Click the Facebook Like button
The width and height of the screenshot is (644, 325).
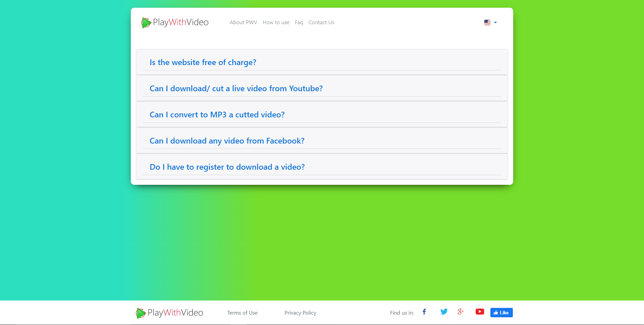point(501,313)
